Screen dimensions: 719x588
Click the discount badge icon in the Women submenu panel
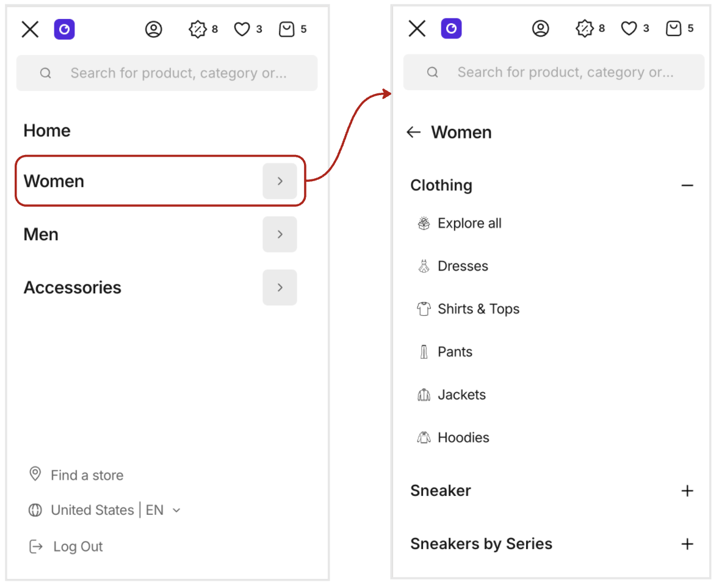point(585,29)
